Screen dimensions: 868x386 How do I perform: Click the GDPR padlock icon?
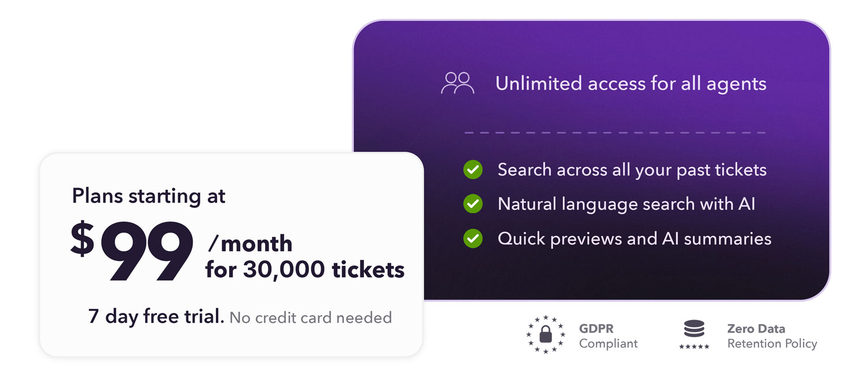(x=545, y=334)
